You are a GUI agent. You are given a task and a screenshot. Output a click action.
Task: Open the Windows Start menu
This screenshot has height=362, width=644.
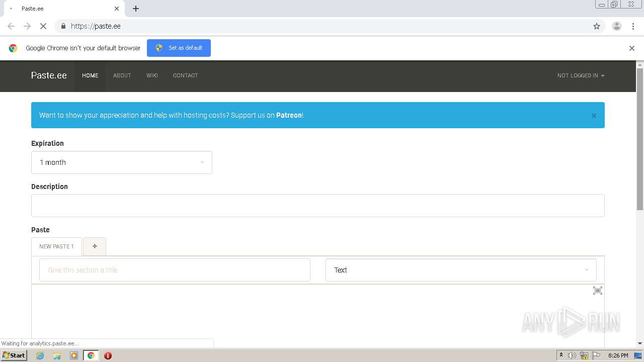[x=14, y=355]
